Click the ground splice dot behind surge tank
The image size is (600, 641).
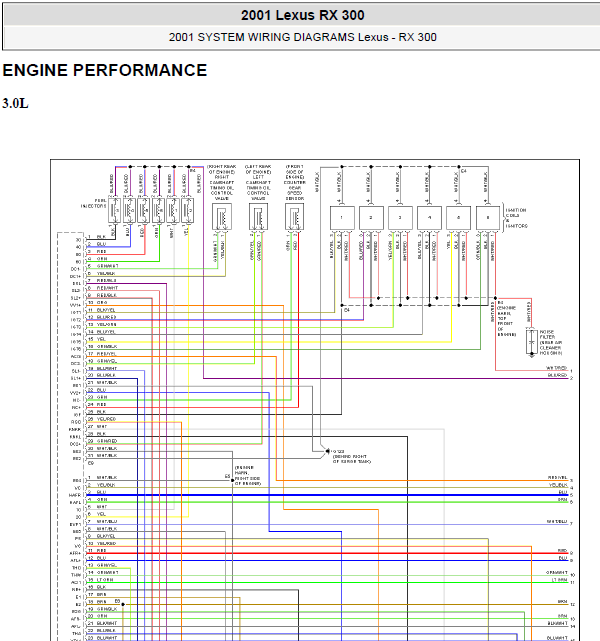(327, 451)
